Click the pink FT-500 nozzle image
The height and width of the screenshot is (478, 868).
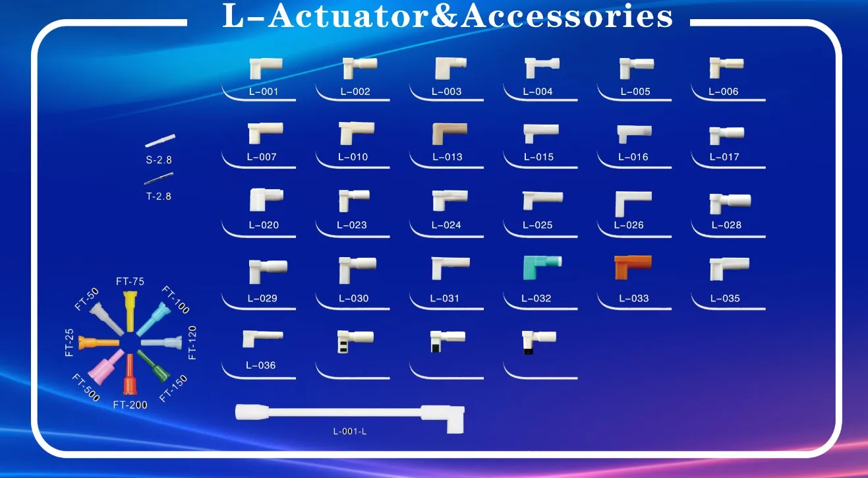[x=104, y=369]
